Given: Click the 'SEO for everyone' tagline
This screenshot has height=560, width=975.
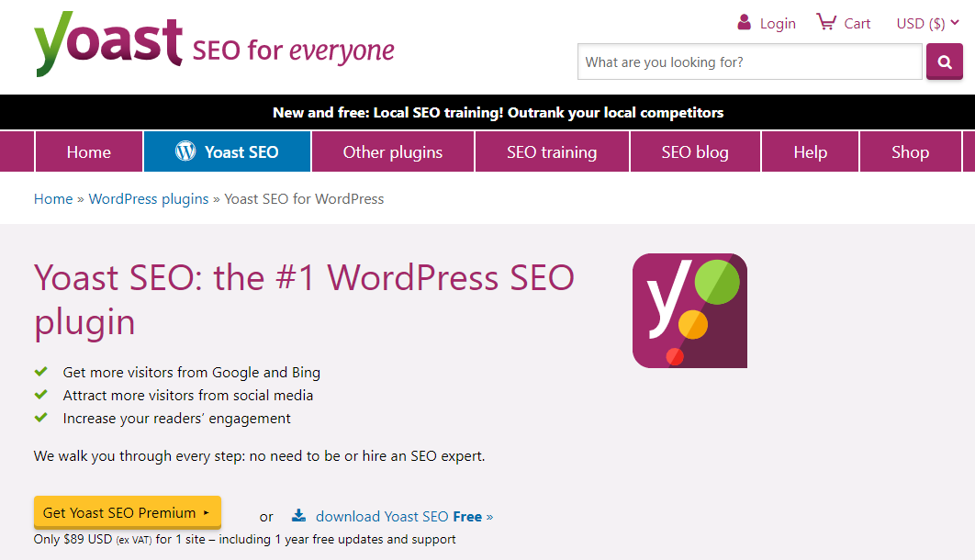Looking at the screenshot, I should [294, 50].
